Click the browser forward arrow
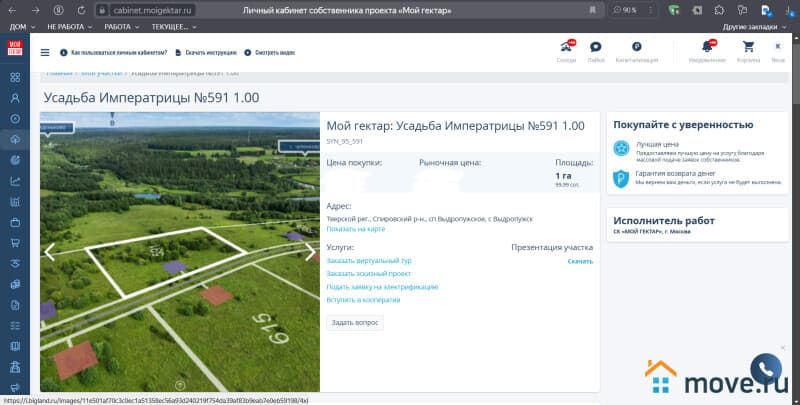Image resolution: width=800 pixels, height=405 pixels. 35,10
